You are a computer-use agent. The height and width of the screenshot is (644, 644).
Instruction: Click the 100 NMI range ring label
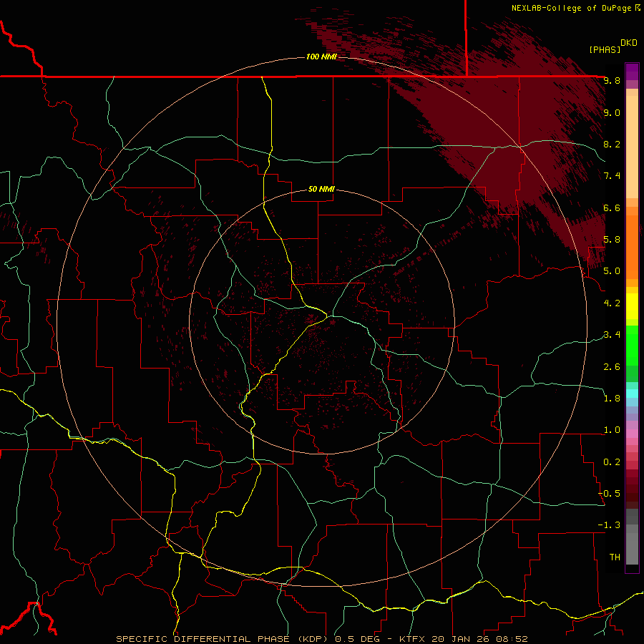pos(321,57)
